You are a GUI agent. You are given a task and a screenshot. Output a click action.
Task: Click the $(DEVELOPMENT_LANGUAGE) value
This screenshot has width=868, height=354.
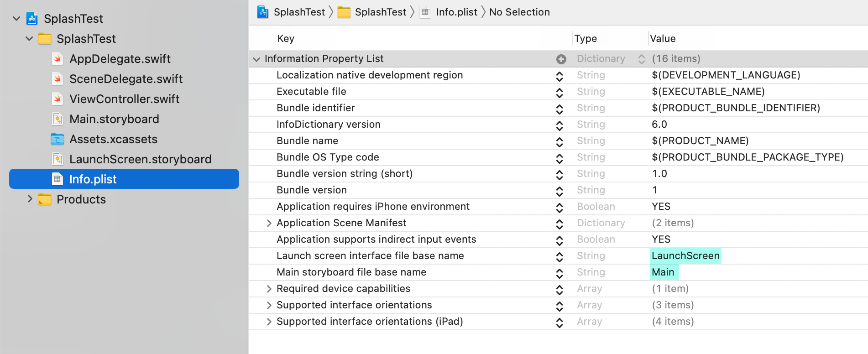pyautogui.click(x=726, y=75)
